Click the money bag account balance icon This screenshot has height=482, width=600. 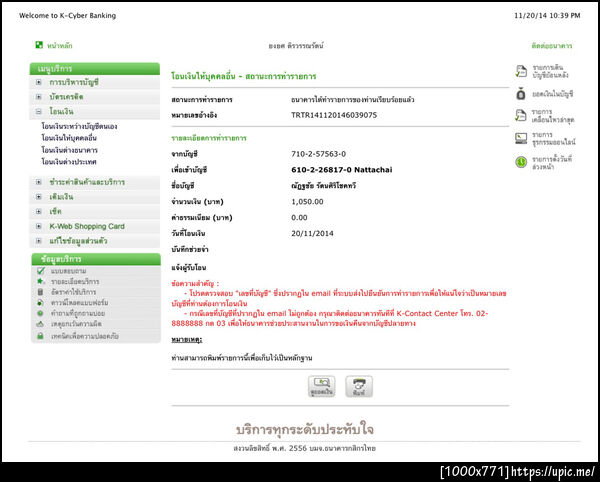click(x=521, y=94)
